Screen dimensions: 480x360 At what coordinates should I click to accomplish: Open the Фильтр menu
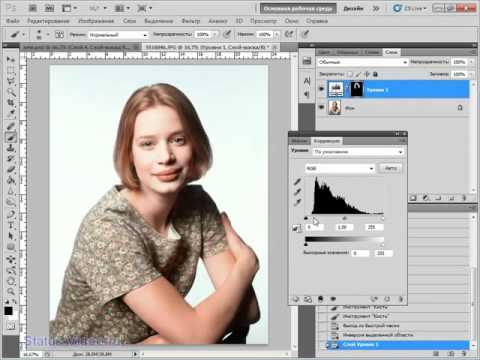pyautogui.click(x=191, y=21)
